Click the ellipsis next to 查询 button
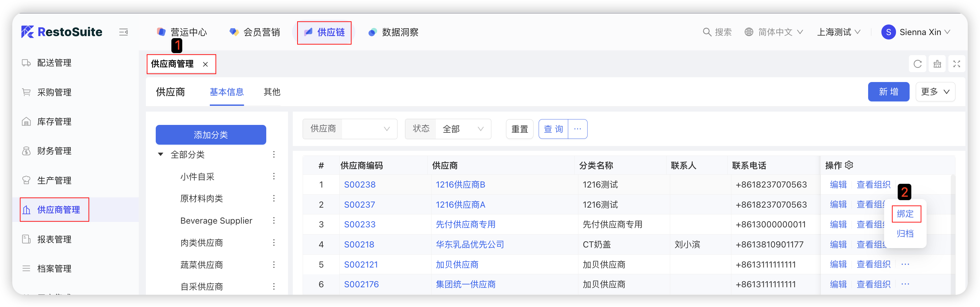The width and height of the screenshot is (980, 307). tap(577, 129)
